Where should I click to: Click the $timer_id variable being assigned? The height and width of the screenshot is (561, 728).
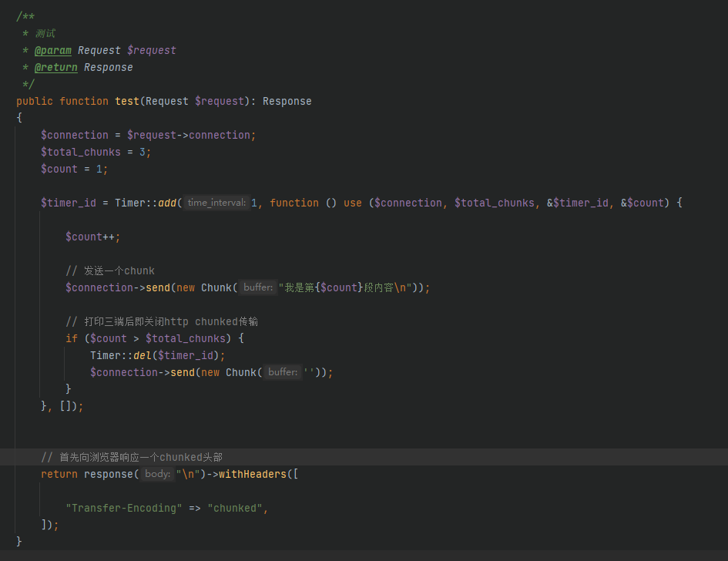[x=69, y=203]
